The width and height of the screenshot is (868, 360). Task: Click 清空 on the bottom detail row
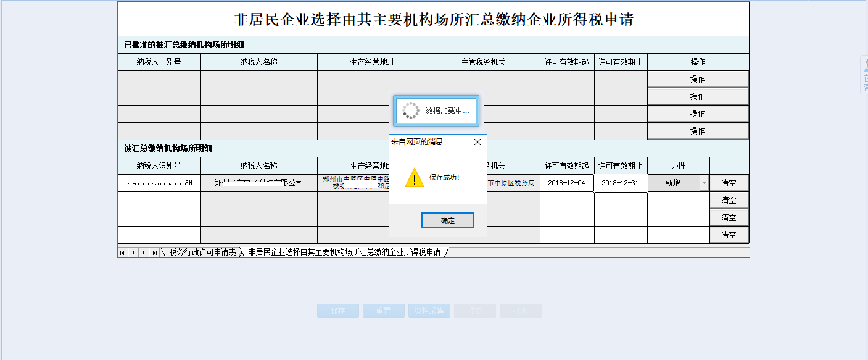point(730,235)
